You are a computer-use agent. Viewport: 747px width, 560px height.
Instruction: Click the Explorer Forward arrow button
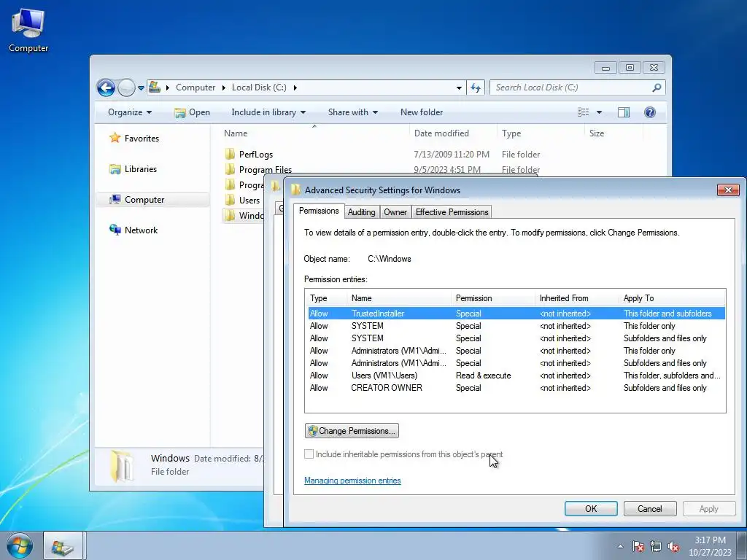pyautogui.click(x=126, y=87)
